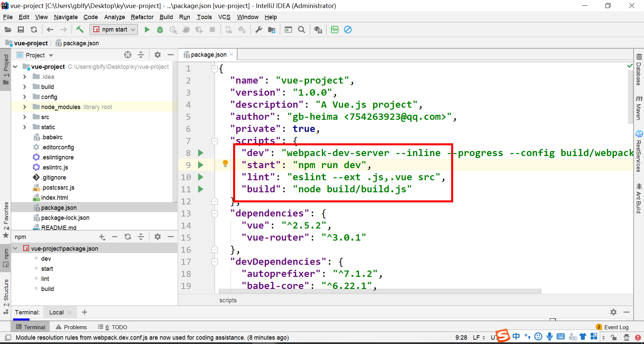Navigate back arrow in toolbar
Viewport: 644px width, 344px height.
50,30
